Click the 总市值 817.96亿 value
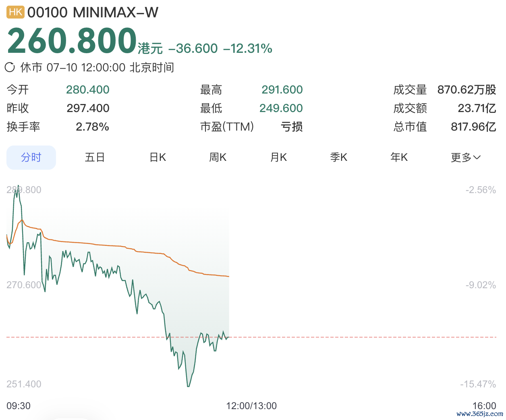The width and height of the screenshot is (506, 420). pyautogui.click(x=473, y=127)
